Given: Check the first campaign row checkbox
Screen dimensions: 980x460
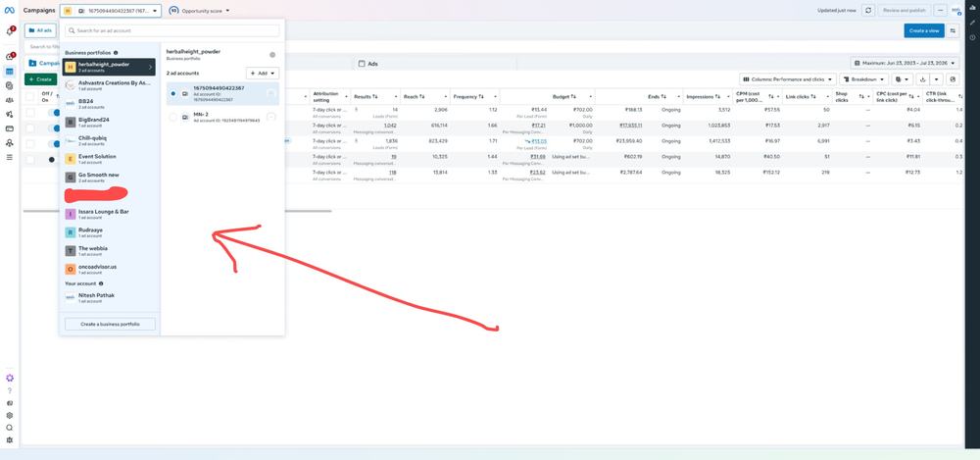Looking at the screenshot, I should tap(30, 112).
